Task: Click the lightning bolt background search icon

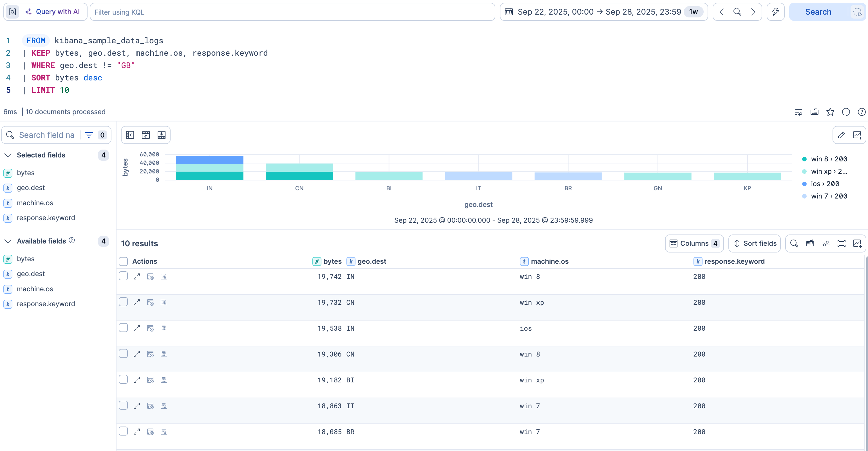Action: 775,12
